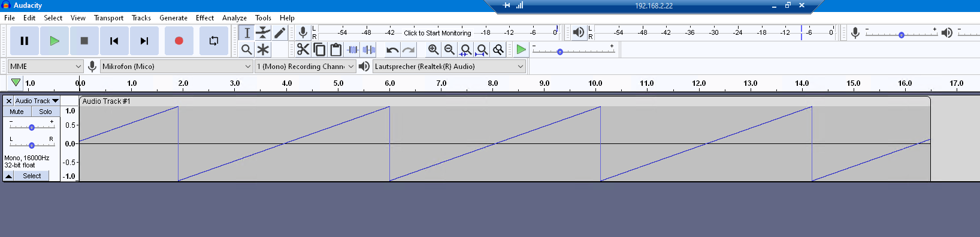Open the Select menu

pos(53,18)
